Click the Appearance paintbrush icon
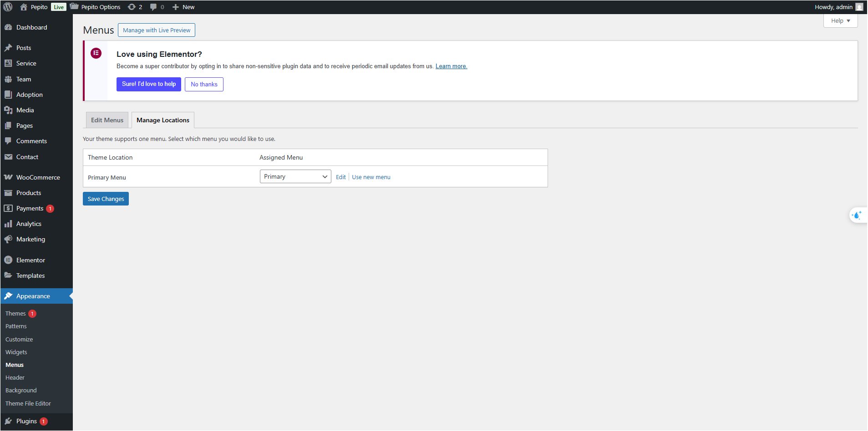 (8, 296)
